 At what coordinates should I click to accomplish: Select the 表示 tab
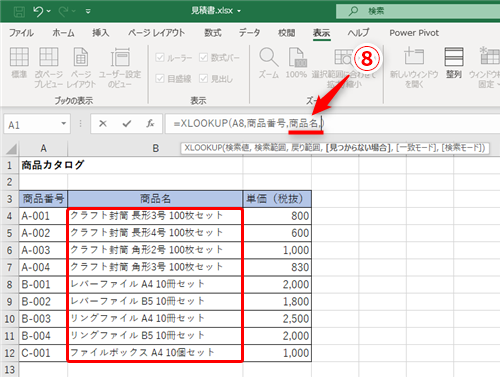pos(321,33)
